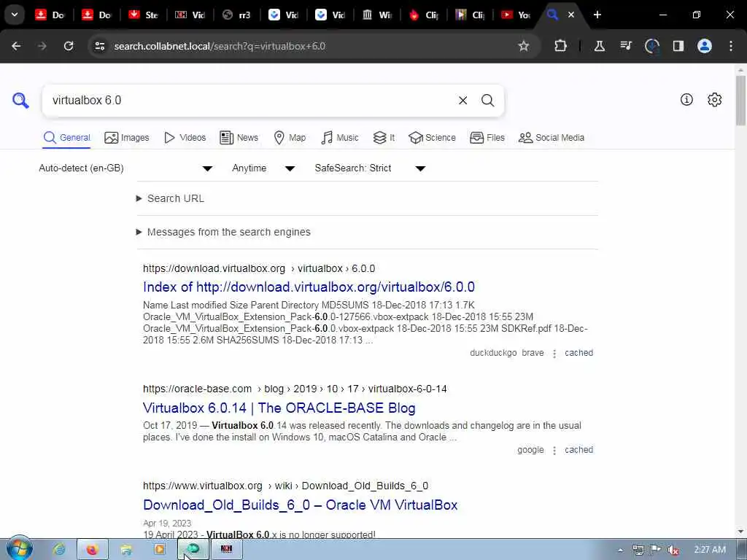Screen dimensions: 747x560
Task: Switch to the News category tab
Action: [239, 138]
